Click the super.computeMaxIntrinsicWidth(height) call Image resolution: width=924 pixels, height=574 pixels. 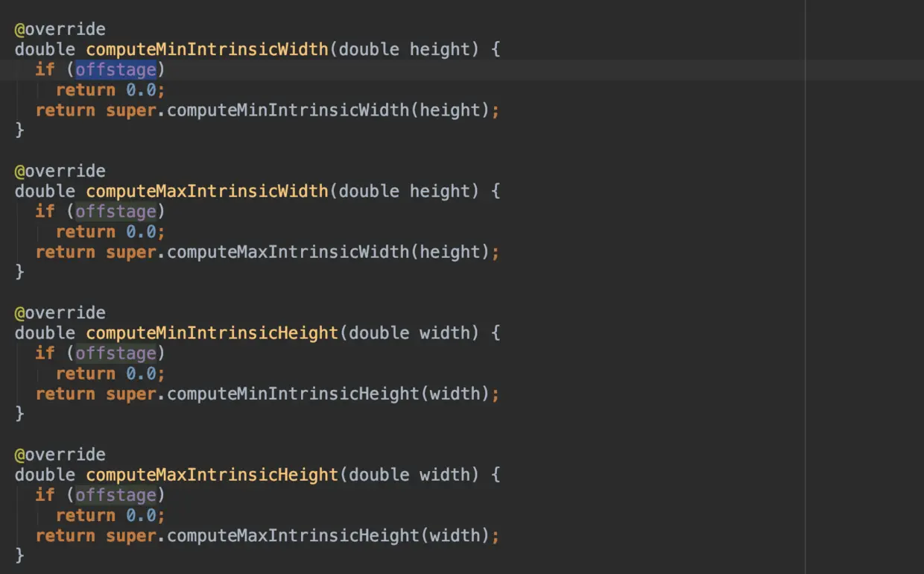tap(297, 252)
